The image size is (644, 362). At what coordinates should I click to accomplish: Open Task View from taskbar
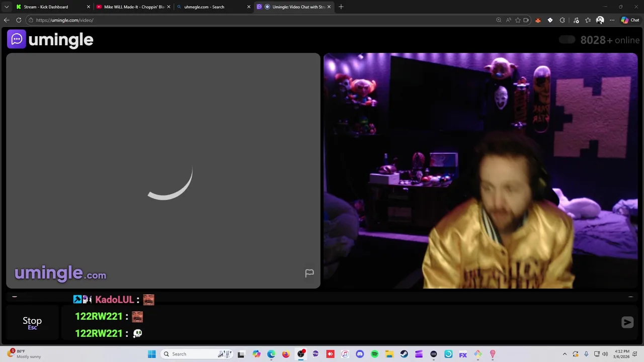click(241, 354)
